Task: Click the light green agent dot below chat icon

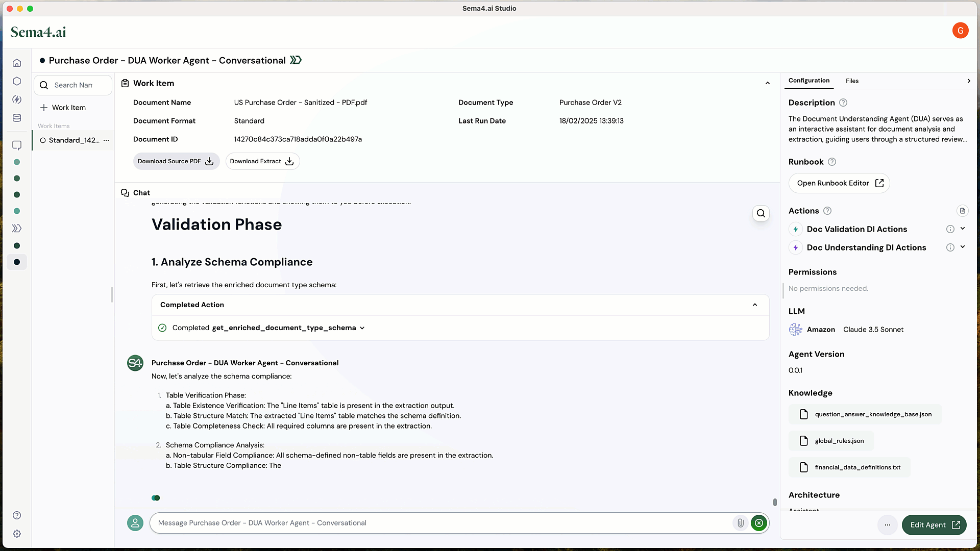Action: coord(17,162)
